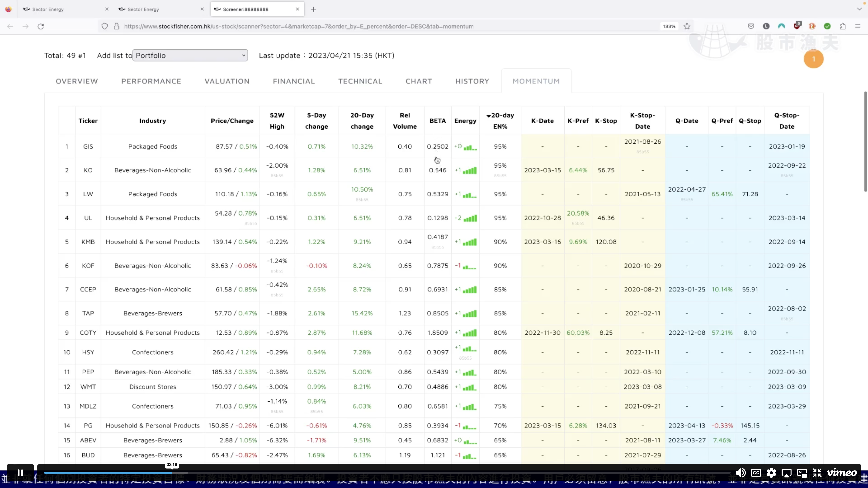Open the KMB ticker link
The image size is (868, 488).
(88, 242)
